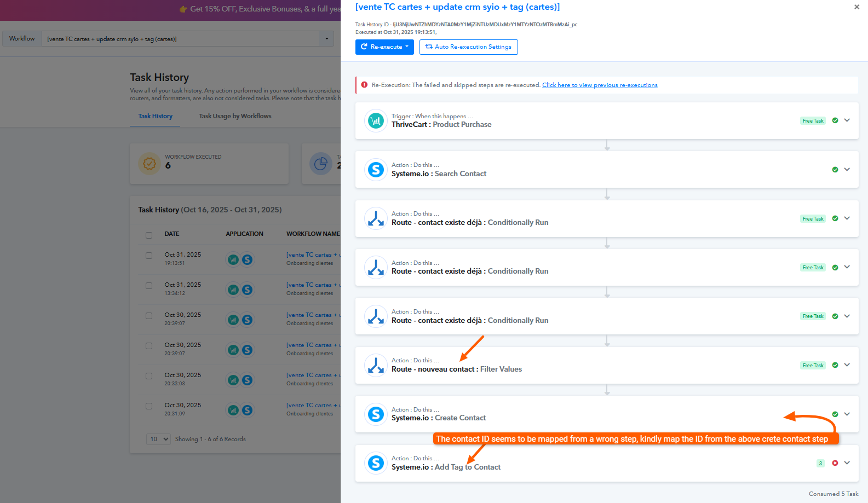This screenshot has height=503, width=868.
Task: Open Auto Re-execution Settings
Action: (469, 47)
